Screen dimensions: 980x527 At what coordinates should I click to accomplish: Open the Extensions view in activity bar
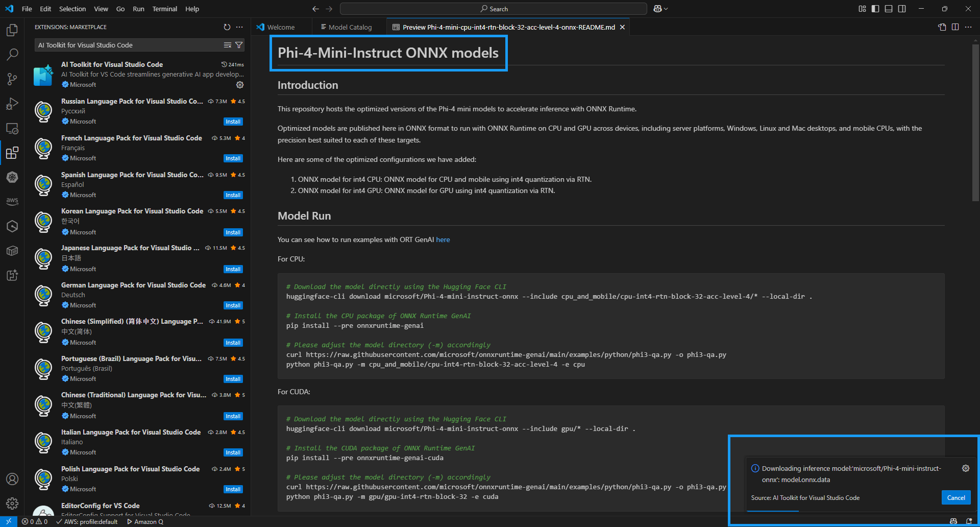pyautogui.click(x=12, y=153)
